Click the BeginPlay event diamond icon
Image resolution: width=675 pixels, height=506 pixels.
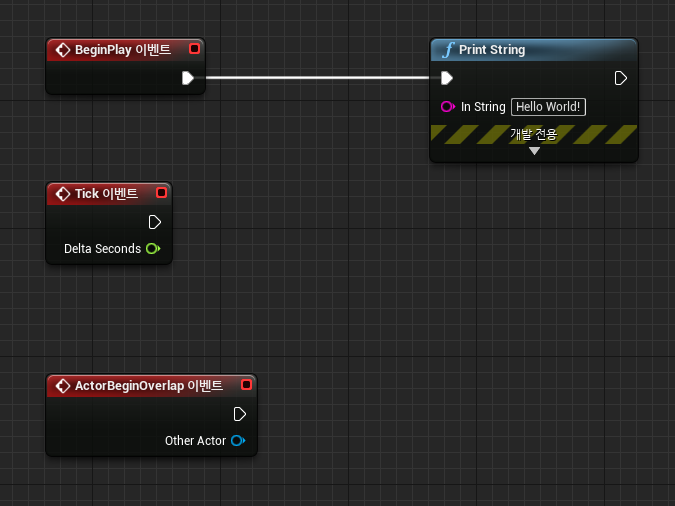coord(62,49)
